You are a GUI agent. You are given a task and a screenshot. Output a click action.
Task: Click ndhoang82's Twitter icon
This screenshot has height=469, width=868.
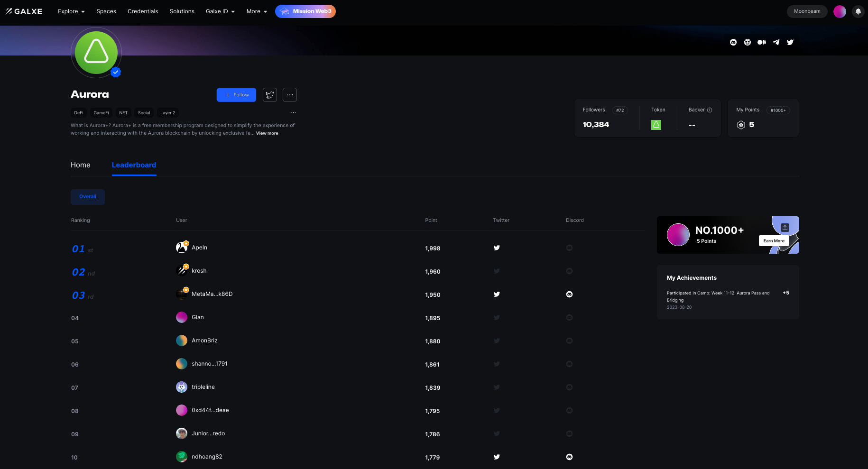coord(497,457)
